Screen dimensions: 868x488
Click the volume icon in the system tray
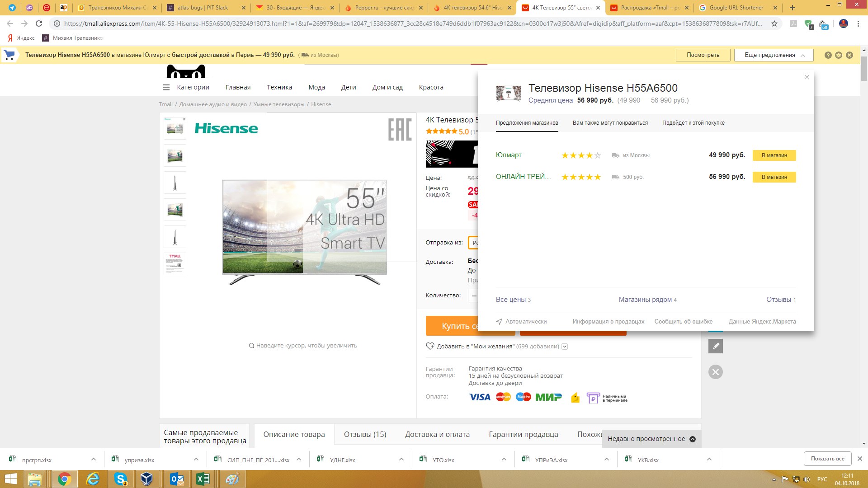click(x=807, y=479)
